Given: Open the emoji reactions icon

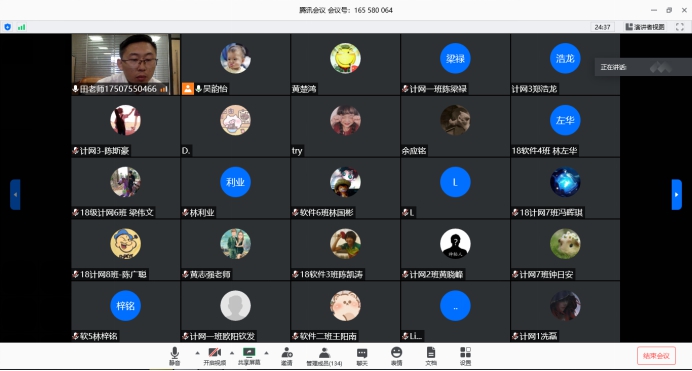Looking at the screenshot, I should pos(396,356).
